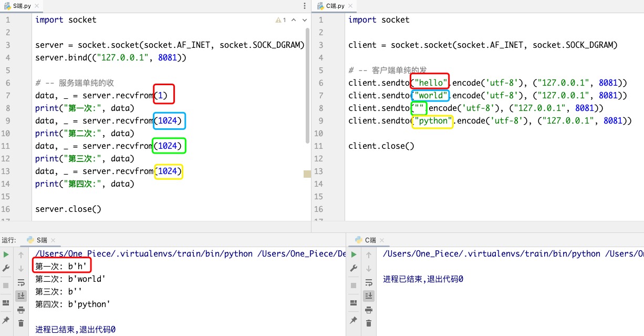Pin the C端 run tab
This screenshot has height=336, width=644.
click(x=354, y=320)
